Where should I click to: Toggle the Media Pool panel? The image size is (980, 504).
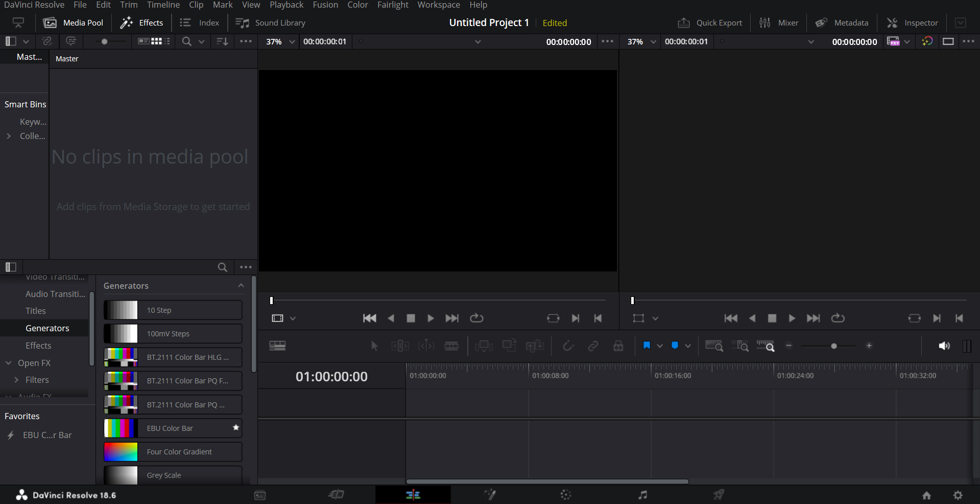[x=74, y=23]
